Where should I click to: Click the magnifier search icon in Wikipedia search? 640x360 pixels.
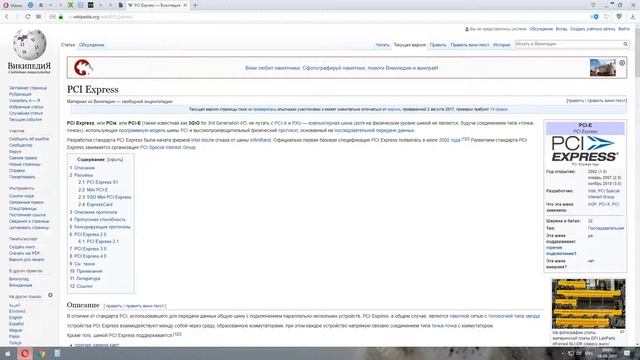[x=625, y=44]
